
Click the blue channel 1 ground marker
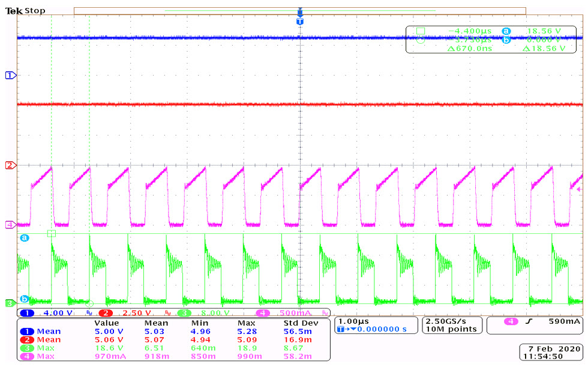pos(10,75)
